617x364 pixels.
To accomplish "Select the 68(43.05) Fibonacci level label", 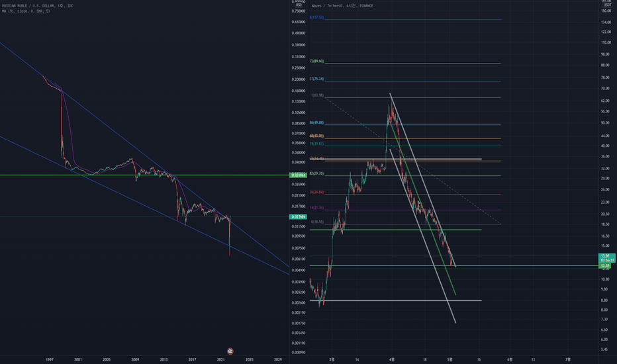I will tap(316, 136).
